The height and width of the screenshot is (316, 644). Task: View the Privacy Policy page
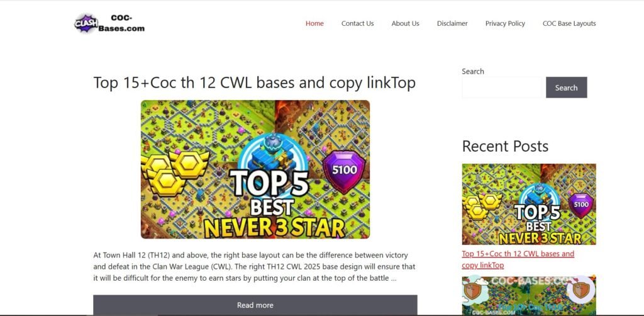click(x=505, y=23)
